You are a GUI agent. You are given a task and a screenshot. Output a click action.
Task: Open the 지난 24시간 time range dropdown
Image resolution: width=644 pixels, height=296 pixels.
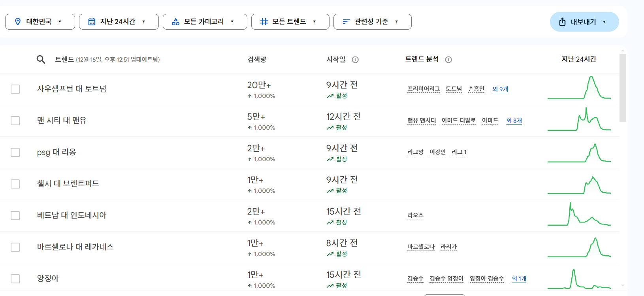[x=119, y=22]
